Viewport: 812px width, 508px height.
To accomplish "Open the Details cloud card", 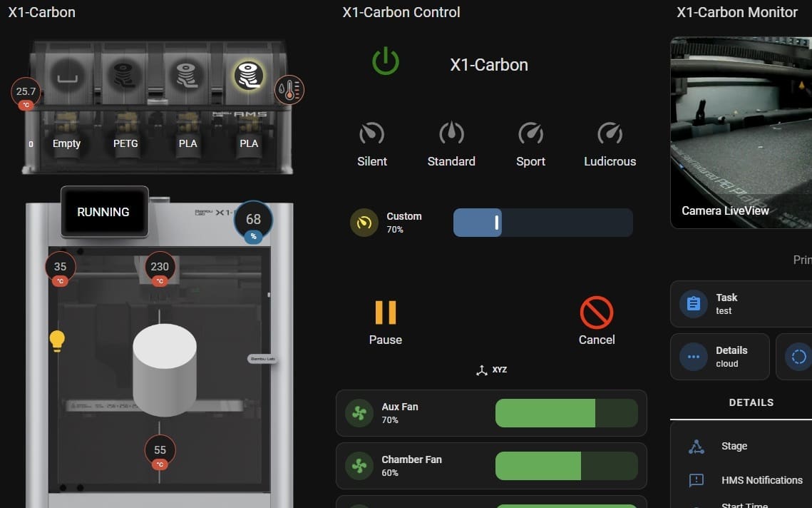I will [720, 357].
